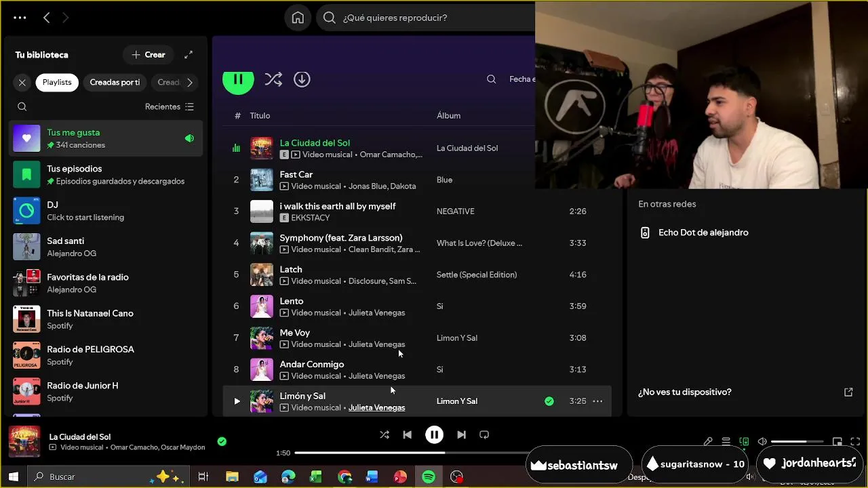Search within the playlist

(491, 79)
